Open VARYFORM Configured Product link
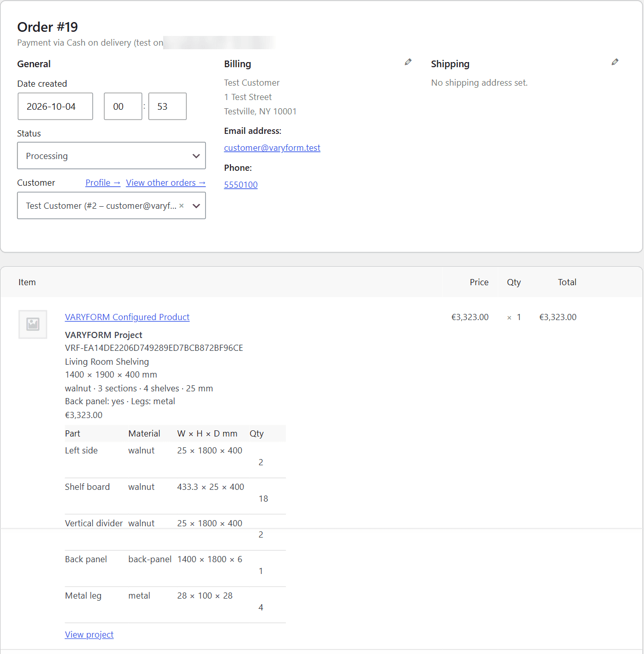 tap(127, 317)
